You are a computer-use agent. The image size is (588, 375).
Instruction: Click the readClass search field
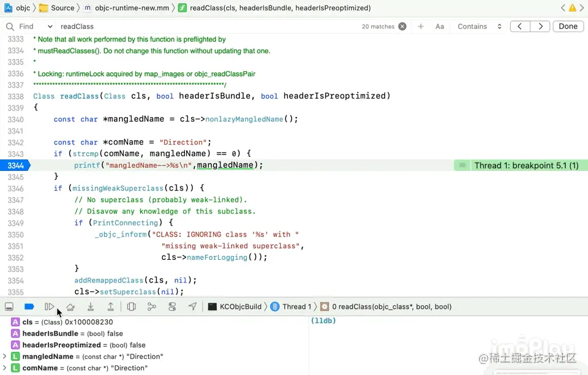click(x=206, y=26)
